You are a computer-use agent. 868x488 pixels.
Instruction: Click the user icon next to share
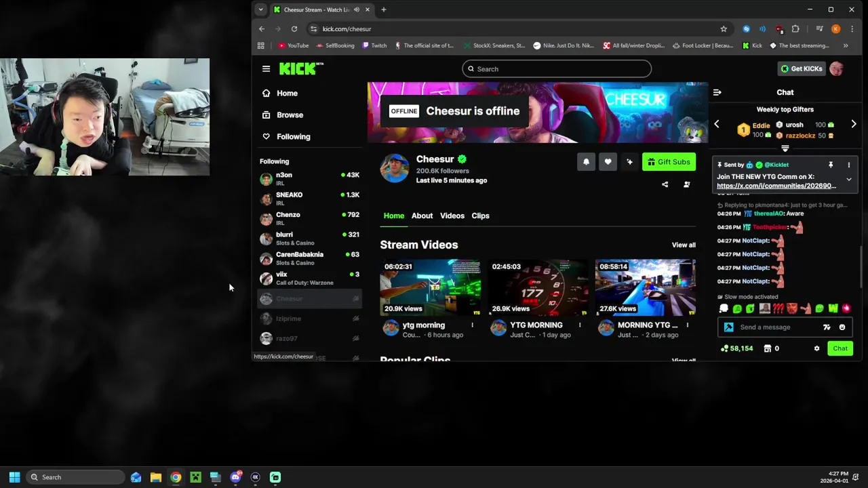click(686, 184)
